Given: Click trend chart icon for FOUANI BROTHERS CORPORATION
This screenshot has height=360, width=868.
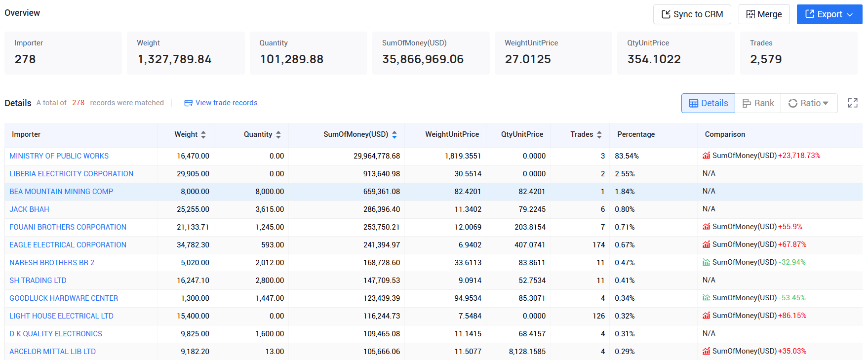Looking at the screenshot, I should (707, 227).
